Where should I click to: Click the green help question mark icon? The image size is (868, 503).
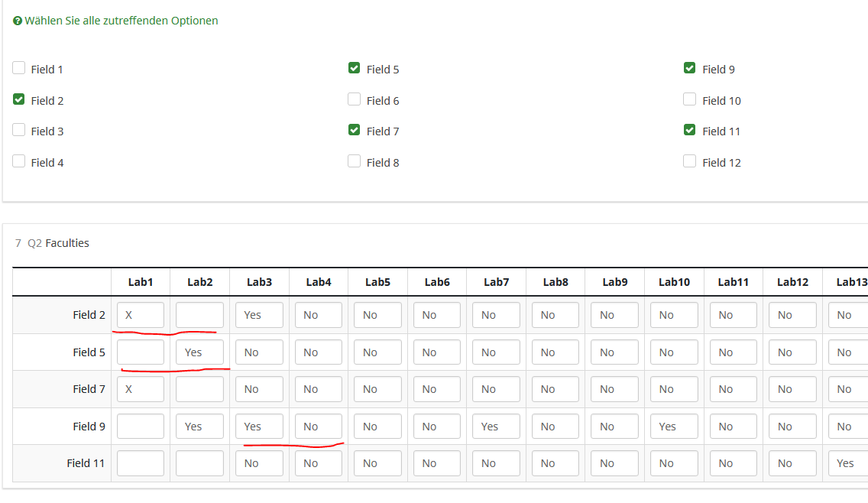coord(18,21)
